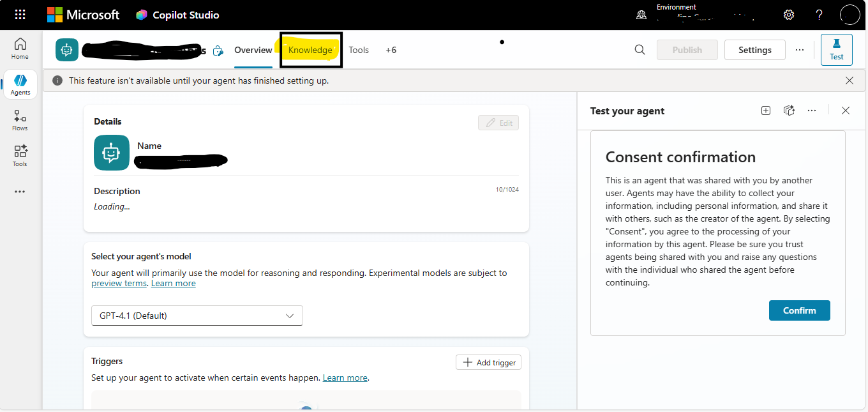
Task: Click the bot avatar in Details card
Action: [x=112, y=153]
